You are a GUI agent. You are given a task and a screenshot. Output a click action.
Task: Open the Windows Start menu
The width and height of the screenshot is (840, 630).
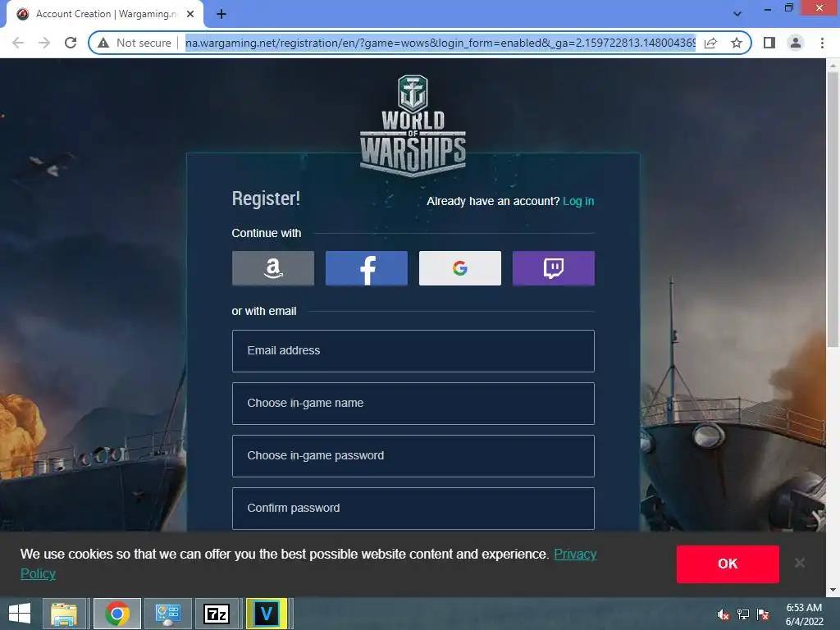click(x=20, y=614)
